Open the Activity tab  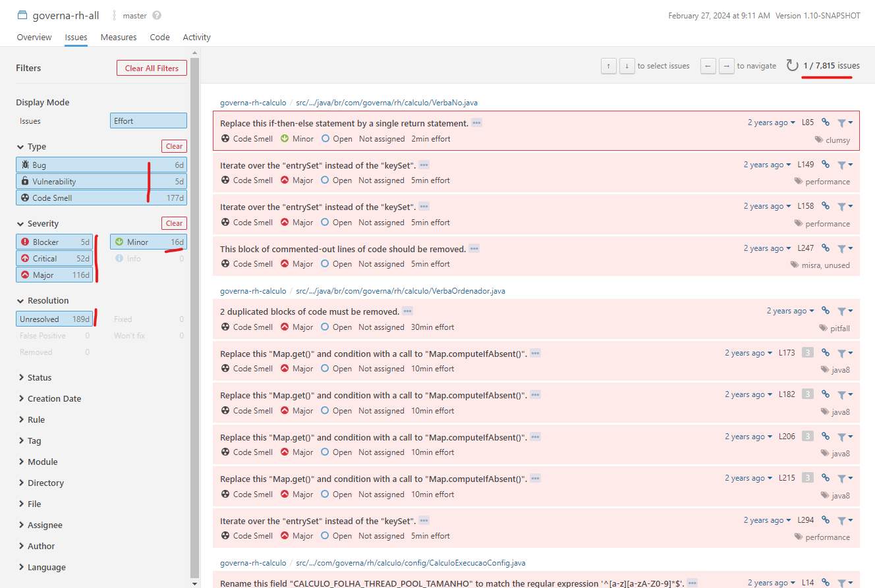click(197, 38)
